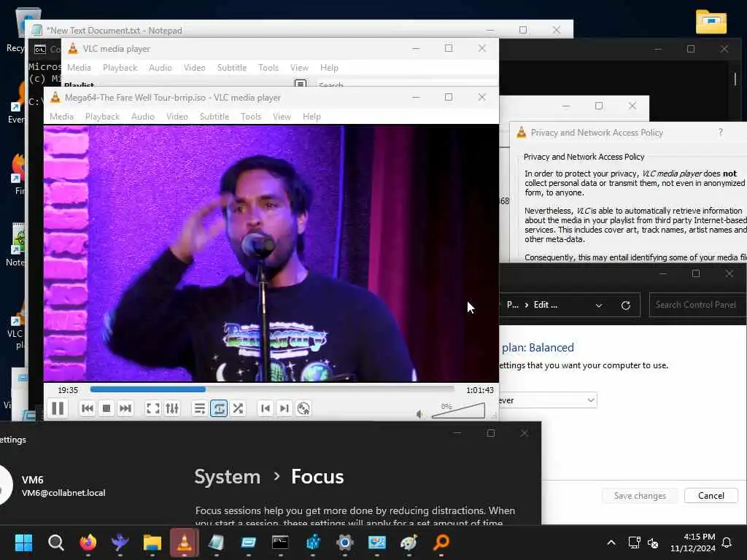Go to next DVD chapter
This screenshot has height=560, width=747.
[285, 408]
